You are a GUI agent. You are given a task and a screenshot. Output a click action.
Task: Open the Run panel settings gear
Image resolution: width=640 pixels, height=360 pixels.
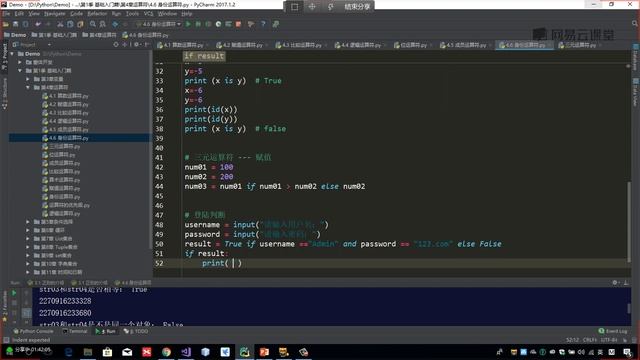coord(615,282)
